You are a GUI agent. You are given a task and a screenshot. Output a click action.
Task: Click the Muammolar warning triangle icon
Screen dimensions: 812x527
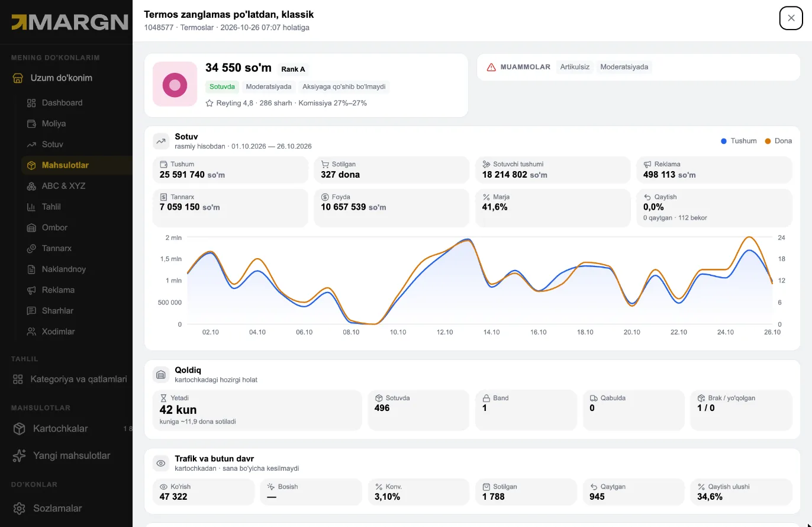tap(491, 68)
